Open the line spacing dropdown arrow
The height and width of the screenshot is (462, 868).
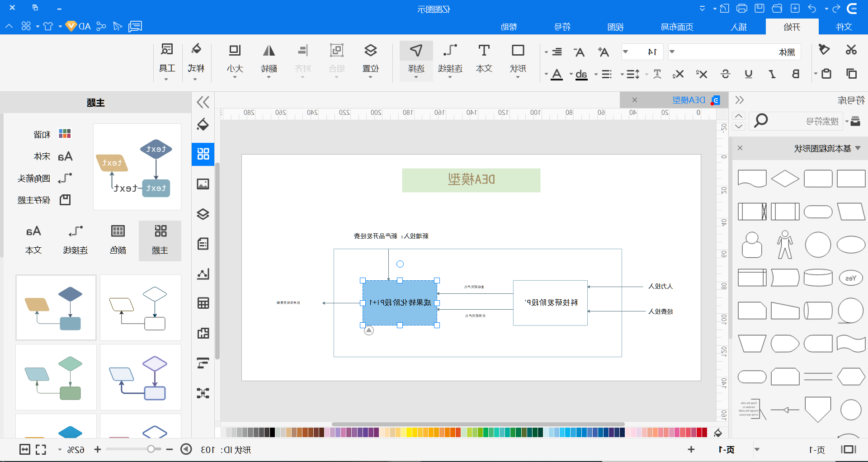[x=622, y=74]
